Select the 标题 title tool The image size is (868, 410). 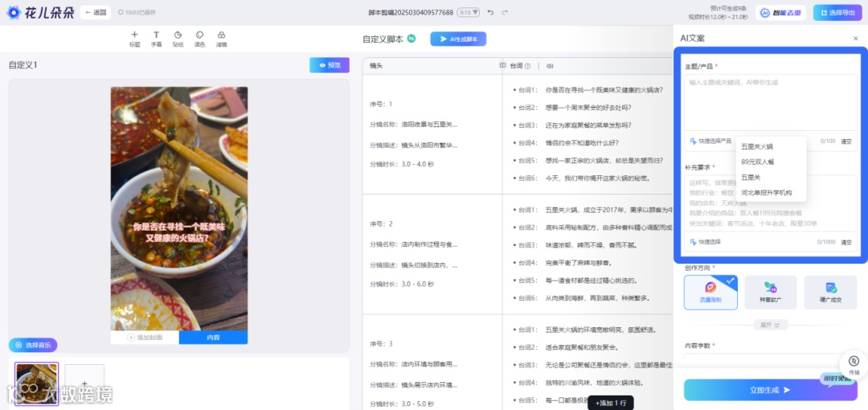click(134, 39)
